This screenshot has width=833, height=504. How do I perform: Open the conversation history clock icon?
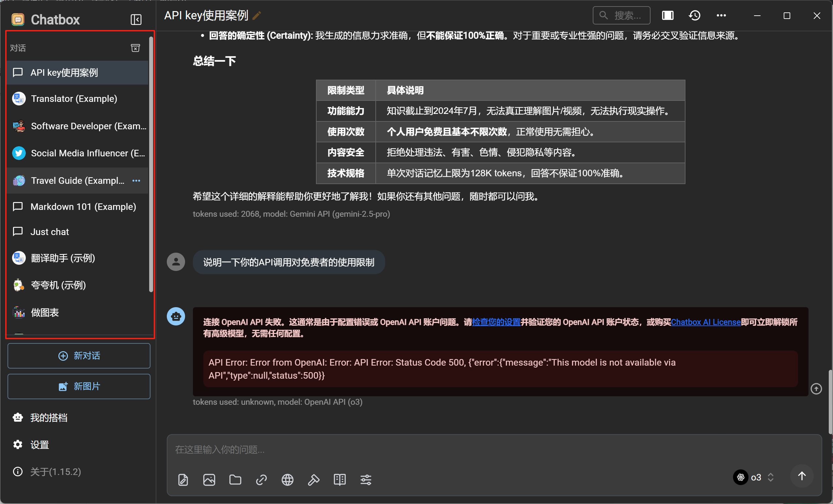694,16
